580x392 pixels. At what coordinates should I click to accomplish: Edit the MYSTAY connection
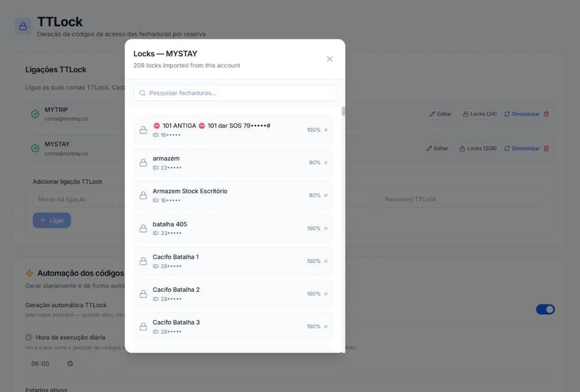click(437, 149)
